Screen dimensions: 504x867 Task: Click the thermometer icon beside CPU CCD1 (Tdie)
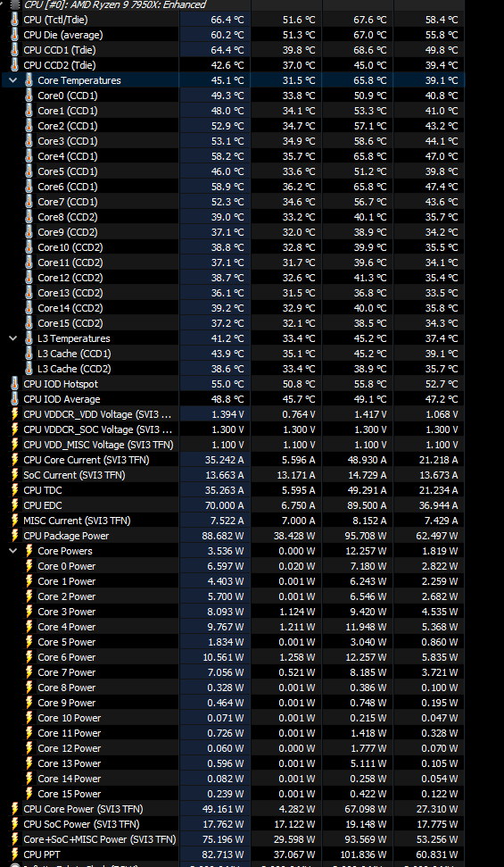pos(15,50)
